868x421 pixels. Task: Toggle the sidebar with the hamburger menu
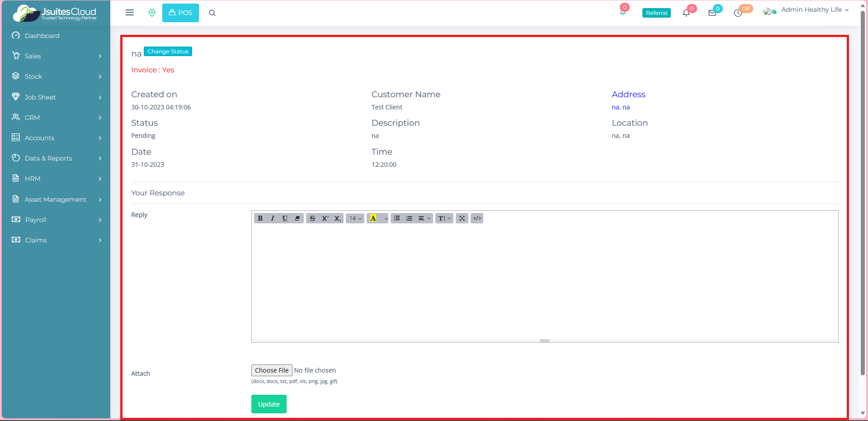pyautogui.click(x=130, y=13)
